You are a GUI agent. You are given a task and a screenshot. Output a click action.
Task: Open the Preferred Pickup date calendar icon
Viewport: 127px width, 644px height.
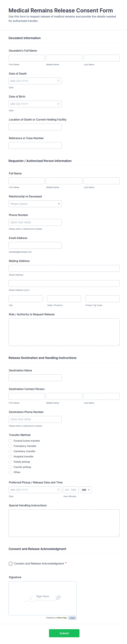pos(58,490)
